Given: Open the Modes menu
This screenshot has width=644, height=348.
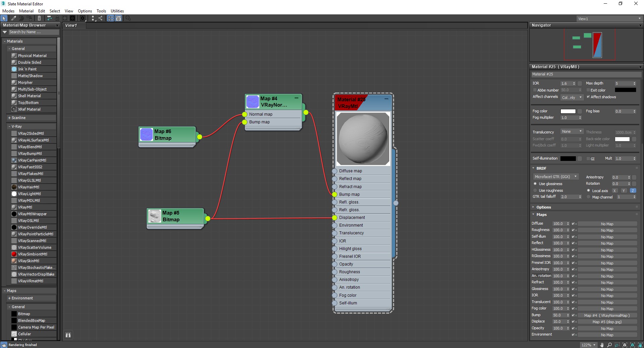Looking at the screenshot, I should click(8, 11).
